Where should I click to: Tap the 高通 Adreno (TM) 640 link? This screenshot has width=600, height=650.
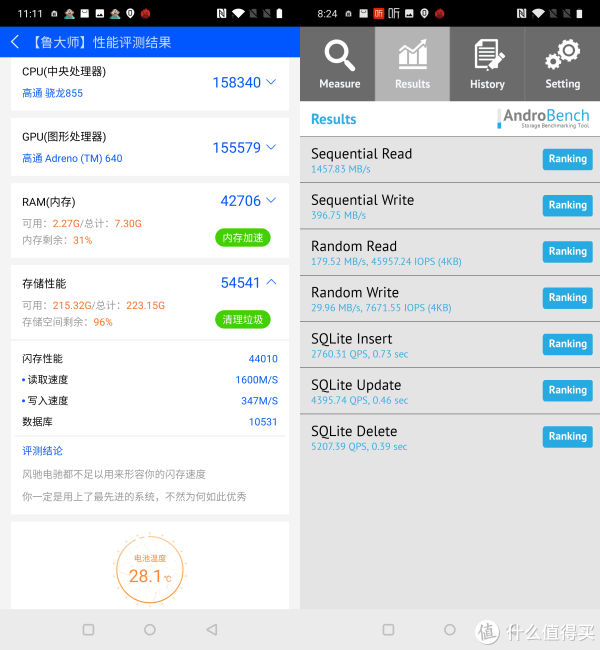pyautogui.click(x=72, y=158)
